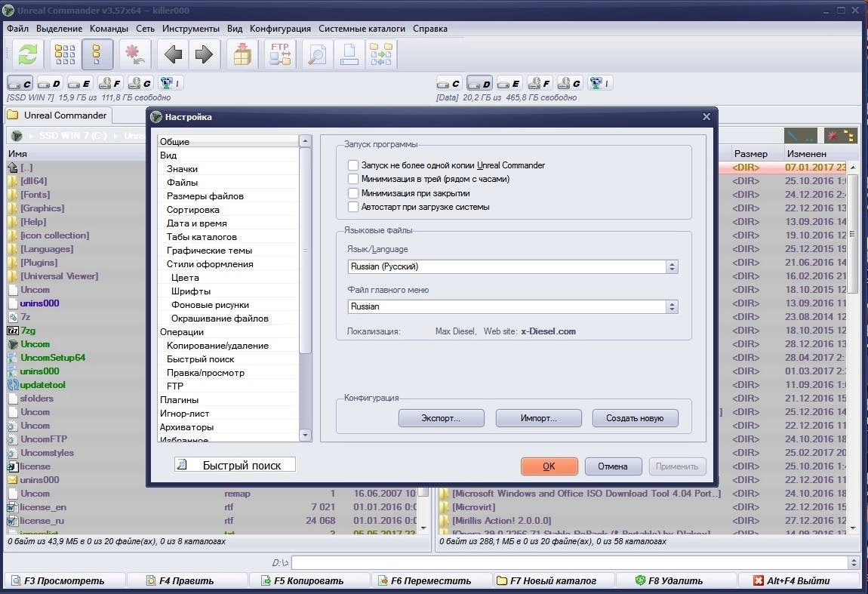
Task: Click the Alt+F4 Выйти button
Action: 797,580
